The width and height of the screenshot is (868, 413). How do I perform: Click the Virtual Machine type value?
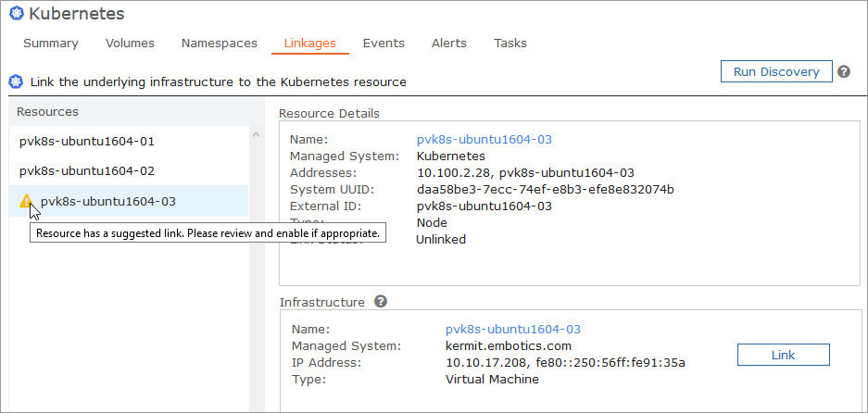tap(492, 380)
